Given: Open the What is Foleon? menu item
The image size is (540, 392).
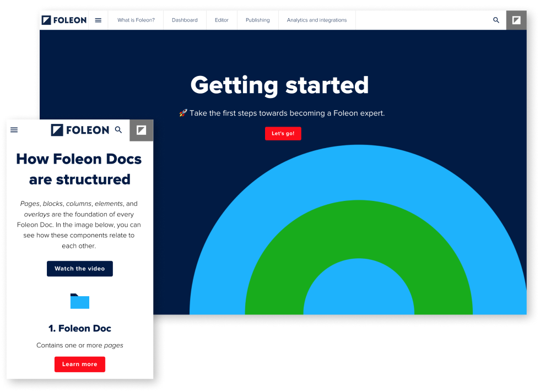Looking at the screenshot, I should pos(136,20).
